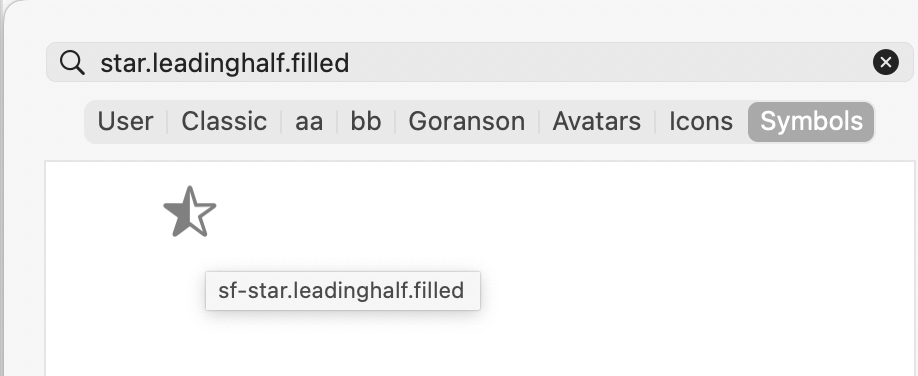The height and width of the screenshot is (376, 918).
Task: Click the filled left half of the star
Action: point(179,214)
